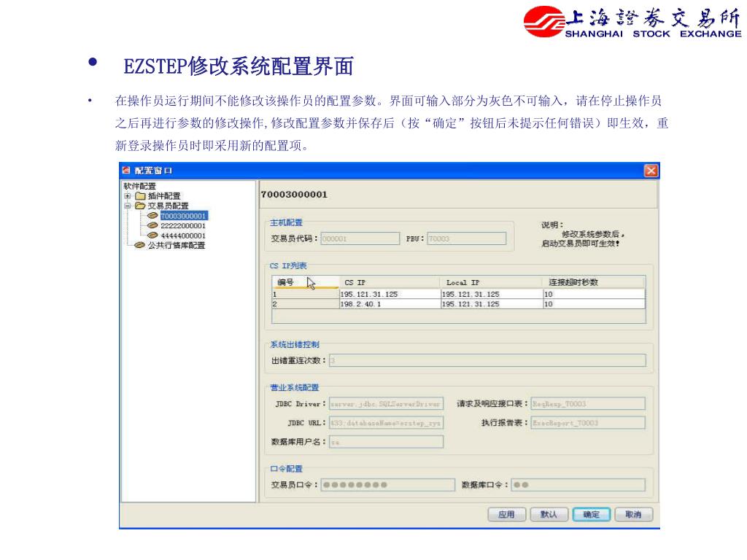
Task: Click the 交易员口令 password field
Action: click(x=388, y=485)
